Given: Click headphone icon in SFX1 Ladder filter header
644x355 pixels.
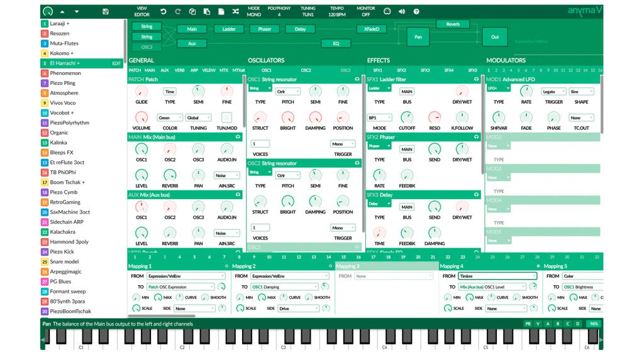Looking at the screenshot, I should tap(476, 79).
